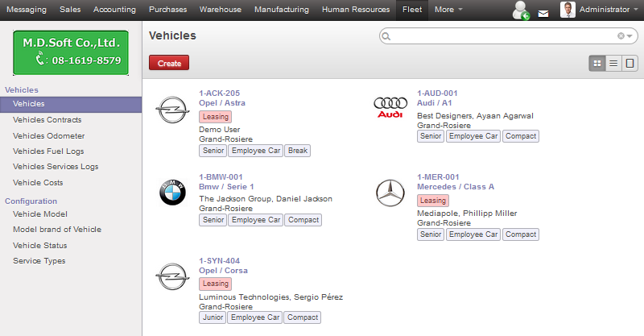The height and width of the screenshot is (336, 644).
Task: Open Vehicle Costs in sidebar
Action: pyautogui.click(x=38, y=183)
